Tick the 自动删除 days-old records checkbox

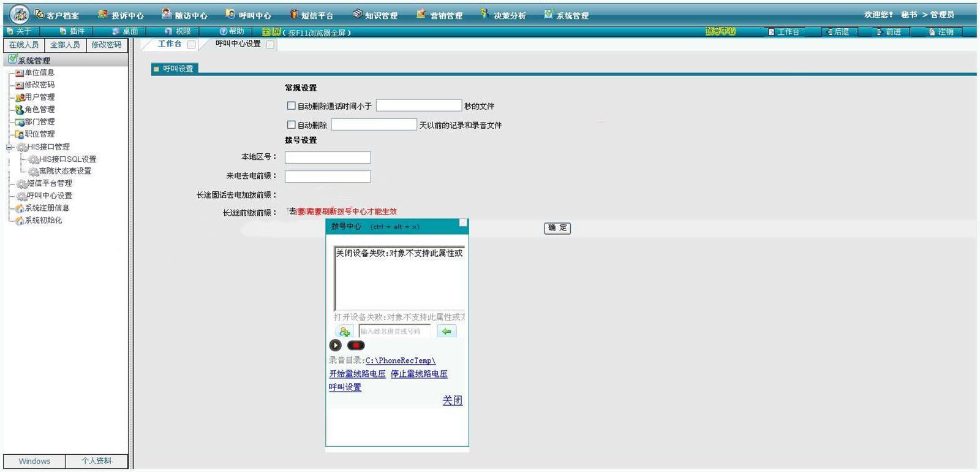pos(292,125)
